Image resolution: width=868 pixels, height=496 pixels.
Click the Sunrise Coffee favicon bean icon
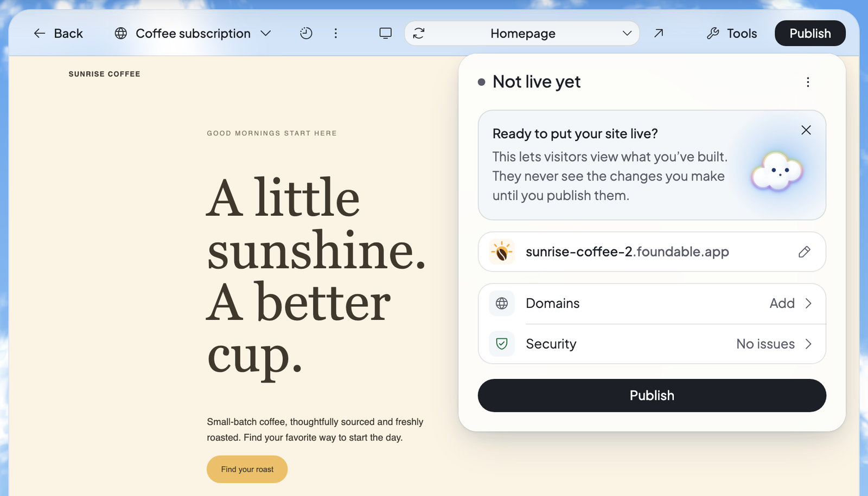(x=502, y=252)
